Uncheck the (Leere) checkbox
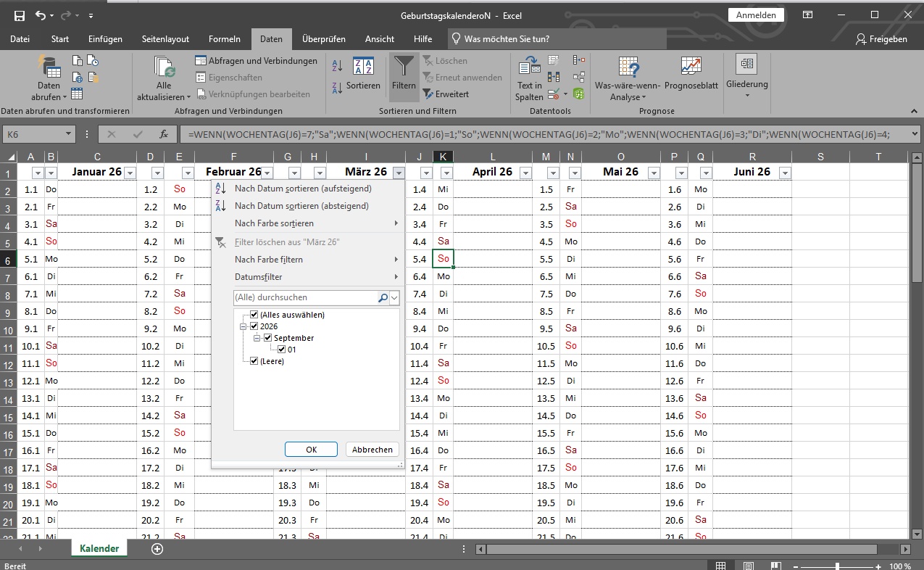Image resolution: width=924 pixels, height=570 pixels. [x=254, y=361]
